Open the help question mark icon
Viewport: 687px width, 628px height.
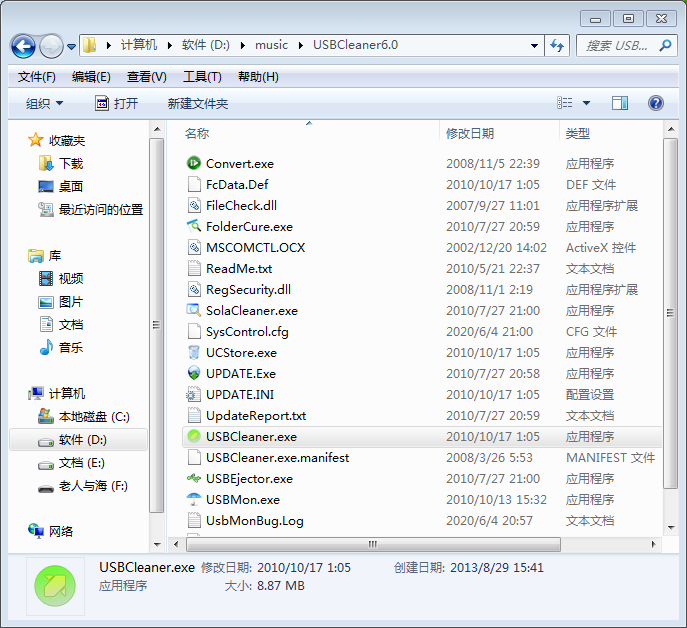[x=655, y=103]
